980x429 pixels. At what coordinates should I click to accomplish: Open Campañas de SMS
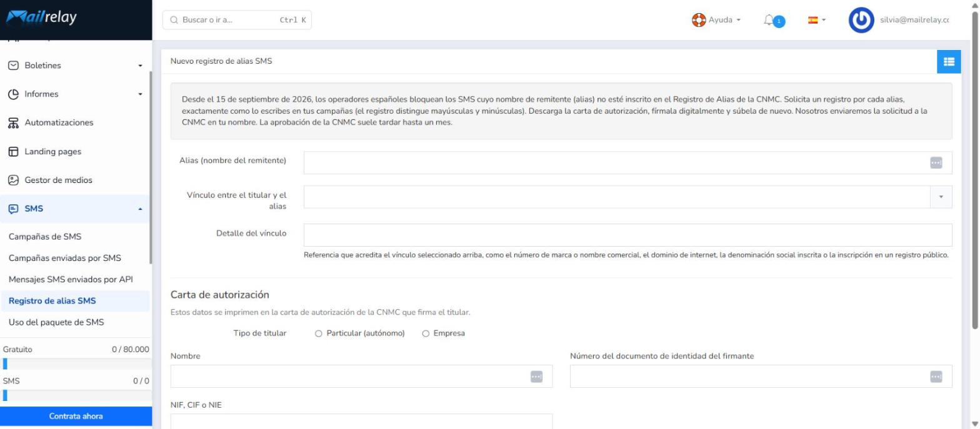45,237
